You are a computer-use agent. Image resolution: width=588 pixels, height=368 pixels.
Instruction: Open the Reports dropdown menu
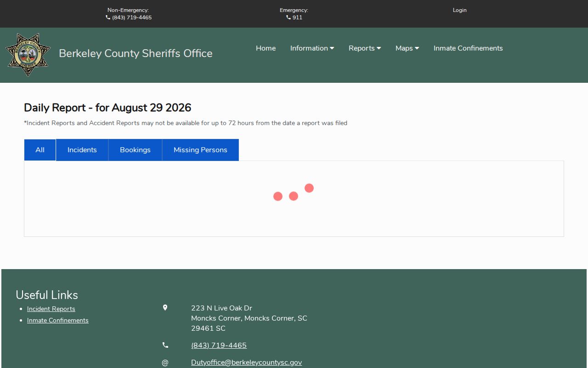(x=365, y=48)
